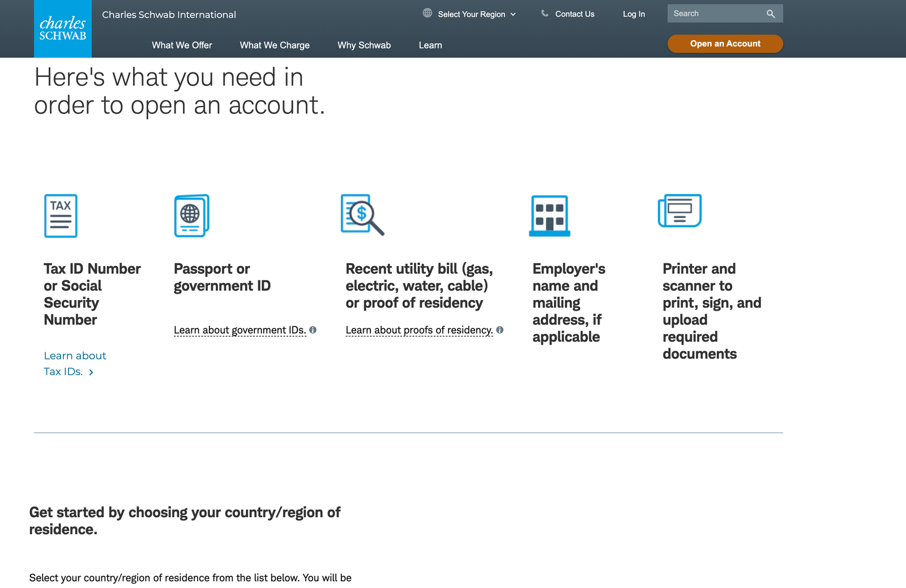This screenshot has width=906, height=588.
Task: Click the globe icon in header
Action: point(428,13)
